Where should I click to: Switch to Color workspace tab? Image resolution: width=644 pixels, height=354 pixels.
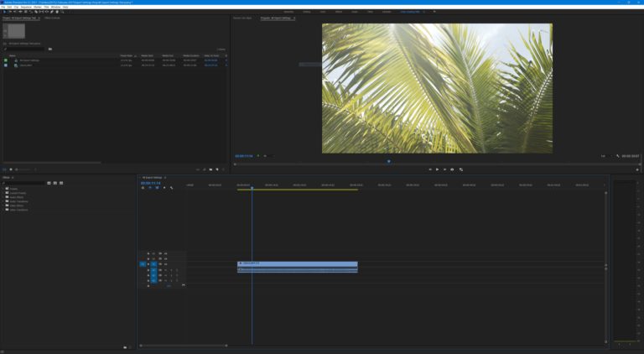pyautogui.click(x=323, y=12)
